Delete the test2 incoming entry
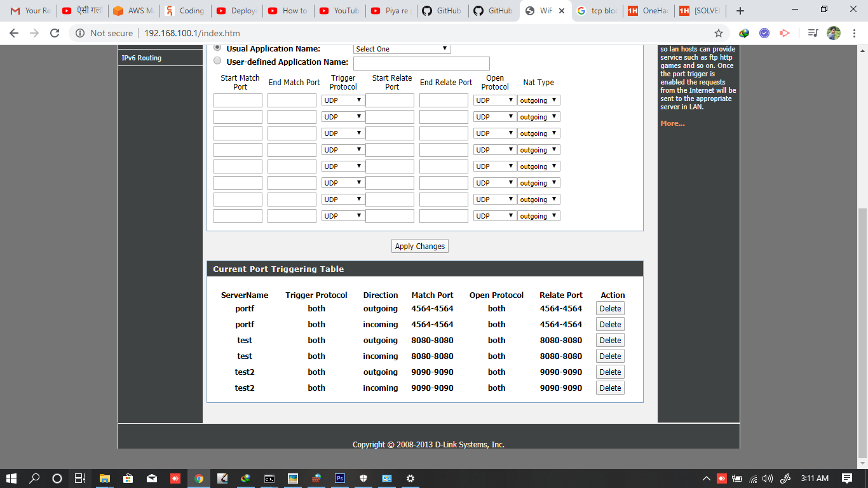Image resolution: width=868 pixels, height=488 pixels. [x=610, y=388]
